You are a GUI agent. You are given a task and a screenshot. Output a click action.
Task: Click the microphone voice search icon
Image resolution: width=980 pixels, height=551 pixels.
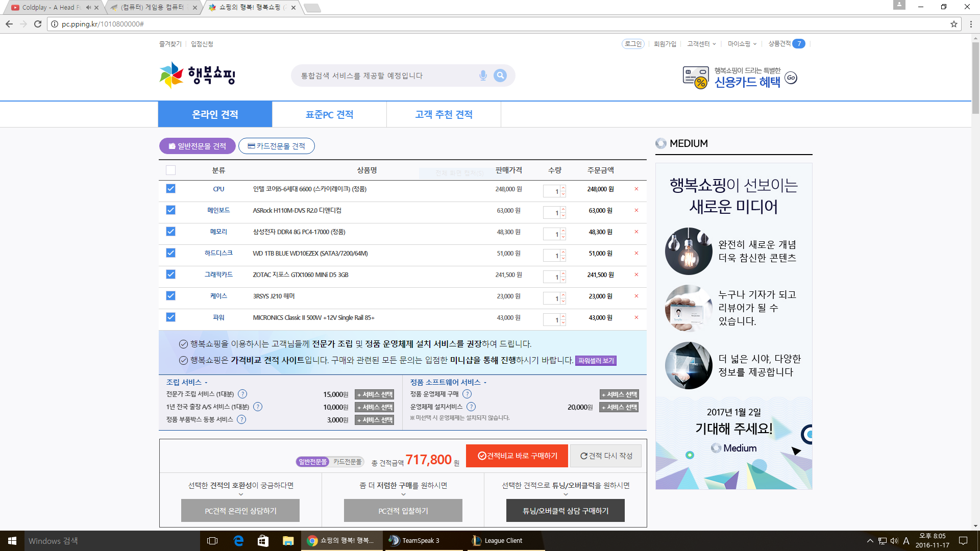tap(483, 76)
